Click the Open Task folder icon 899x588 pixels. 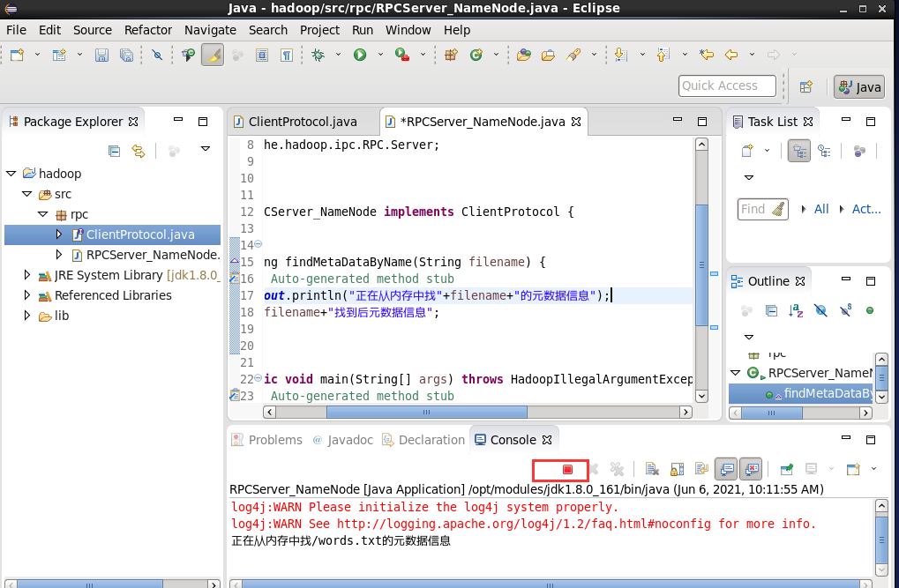[x=548, y=55]
